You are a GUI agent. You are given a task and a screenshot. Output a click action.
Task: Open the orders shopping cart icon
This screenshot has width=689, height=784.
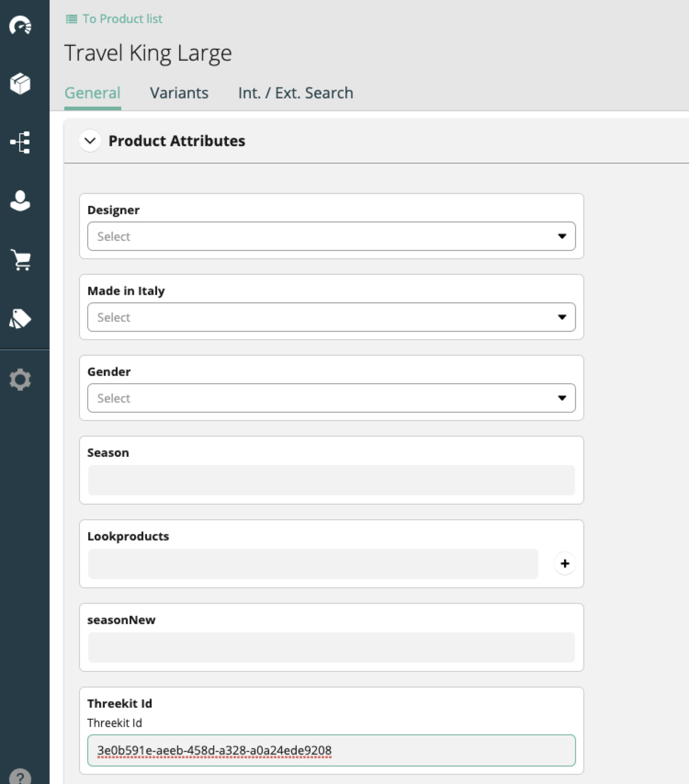click(20, 260)
